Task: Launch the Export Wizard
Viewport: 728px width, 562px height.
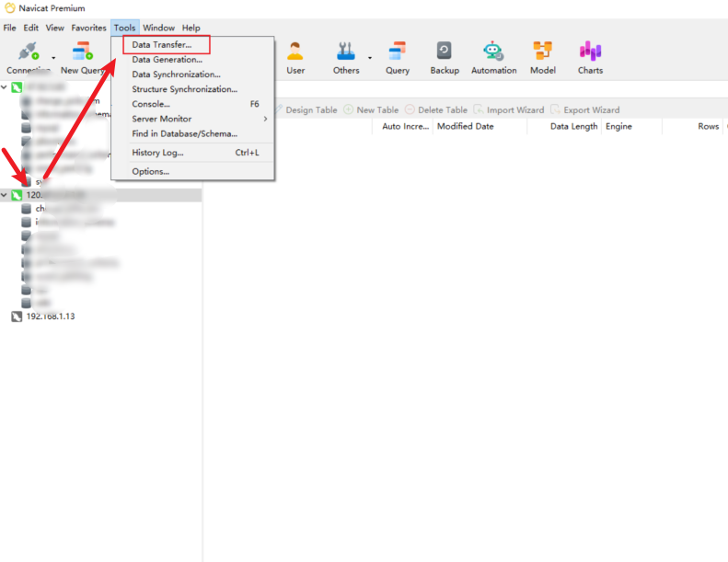Action: click(585, 110)
